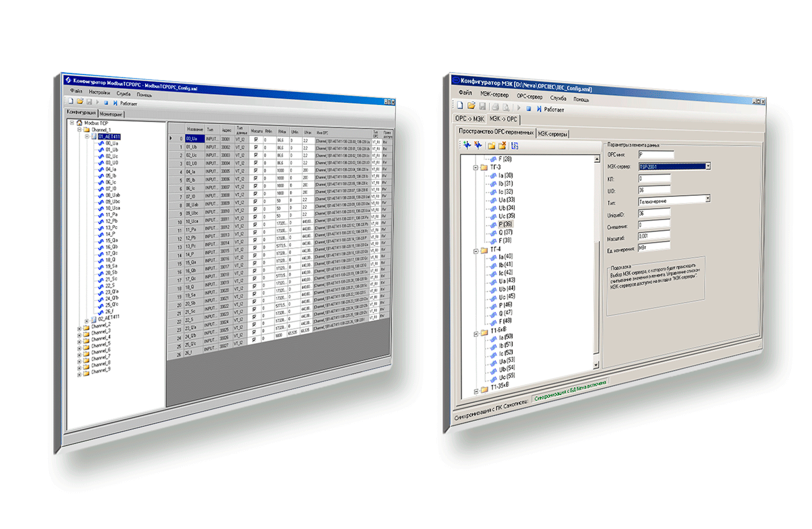
Task: Open the МЭК-серверы tab
Action: point(553,134)
